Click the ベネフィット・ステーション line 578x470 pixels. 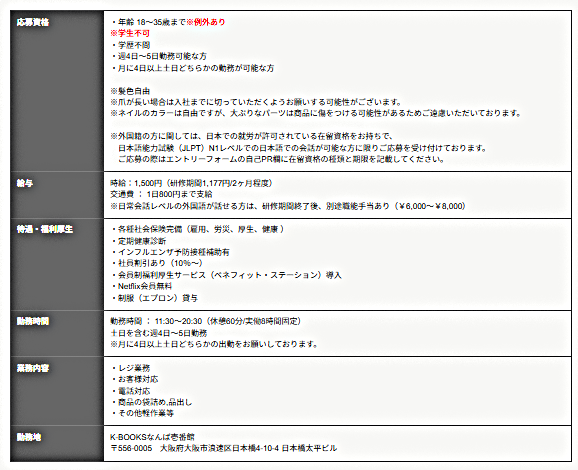226,275
